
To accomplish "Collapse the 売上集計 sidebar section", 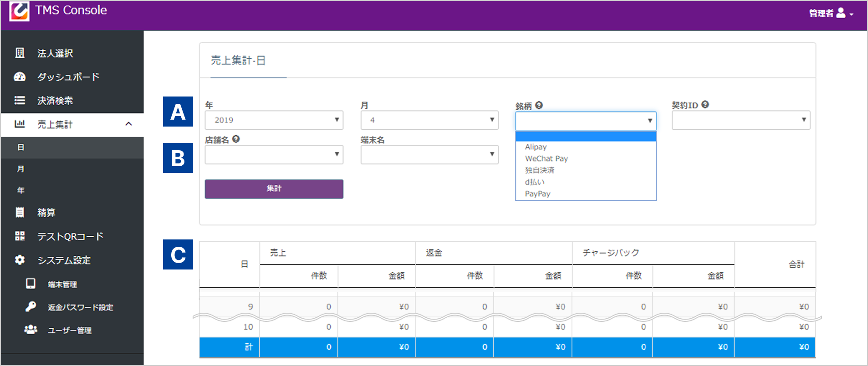I will 128,124.
